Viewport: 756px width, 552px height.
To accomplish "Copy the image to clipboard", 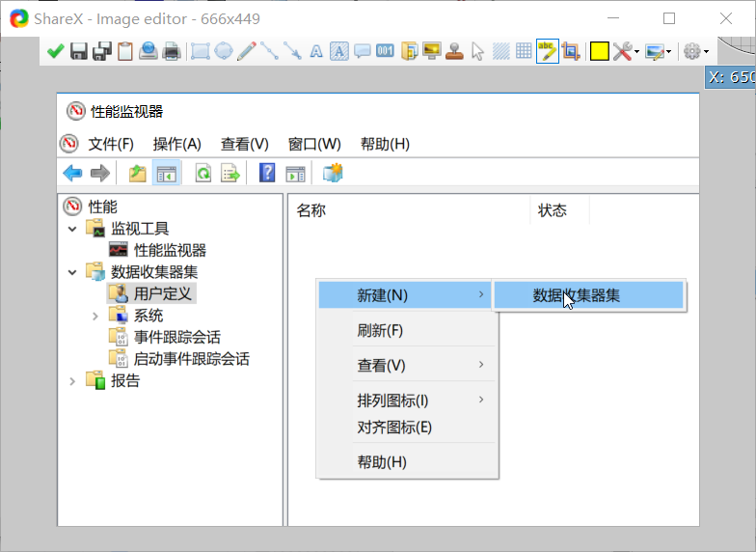I will [124, 51].
